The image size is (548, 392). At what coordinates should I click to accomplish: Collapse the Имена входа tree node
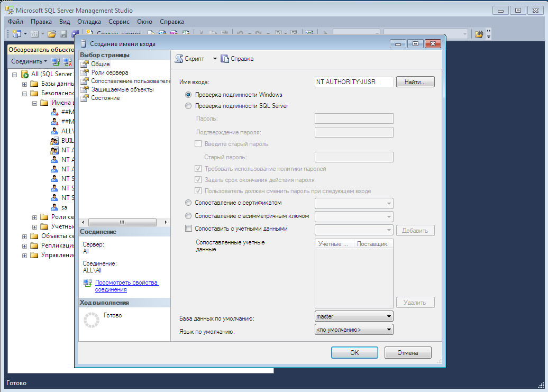34,103
